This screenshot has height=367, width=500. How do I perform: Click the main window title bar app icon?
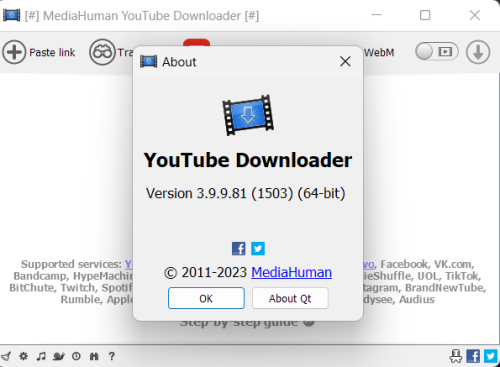12,15
